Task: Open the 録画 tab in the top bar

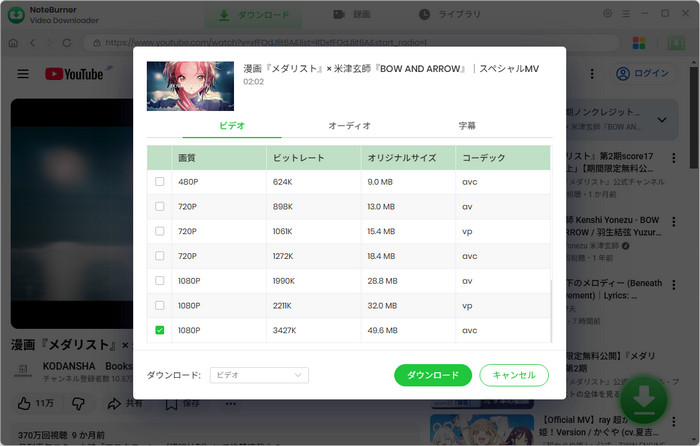Action: click(x=352, y=15)
